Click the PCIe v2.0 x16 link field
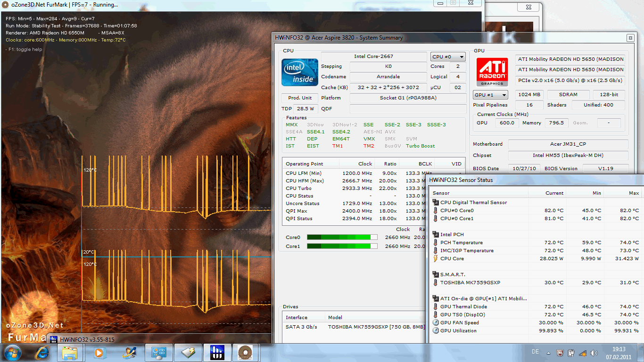Screen dimensions: 644x362 click(570, 80)
